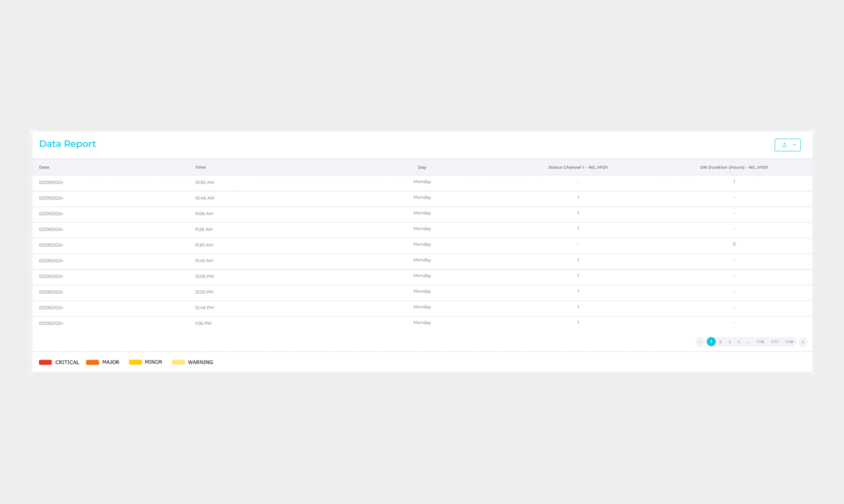Click current page 1 indicator

click(x=711, y=342)
